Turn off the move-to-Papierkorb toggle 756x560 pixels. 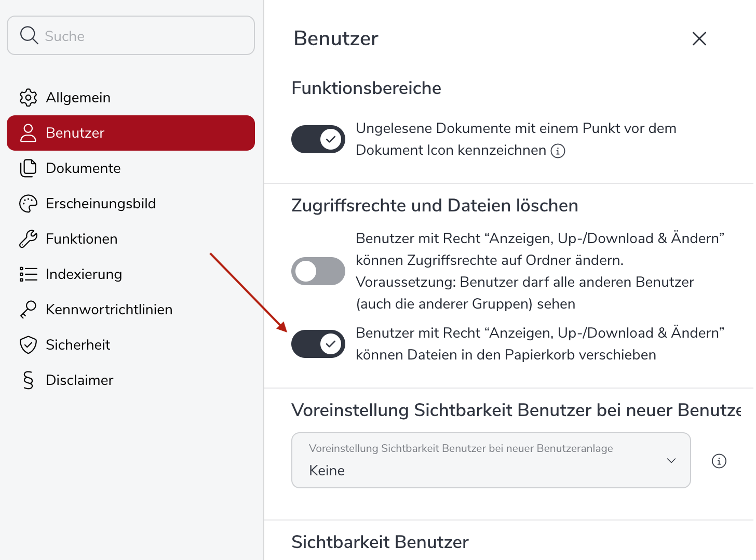(x=318, y=344)
